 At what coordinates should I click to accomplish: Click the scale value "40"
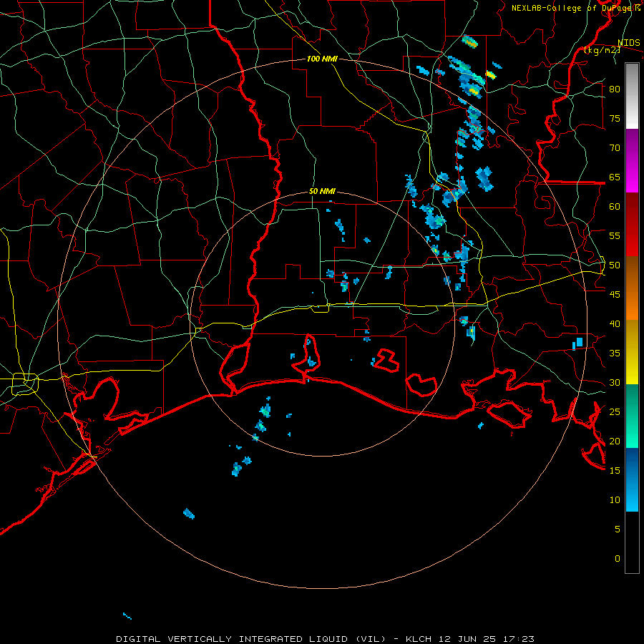615,324
